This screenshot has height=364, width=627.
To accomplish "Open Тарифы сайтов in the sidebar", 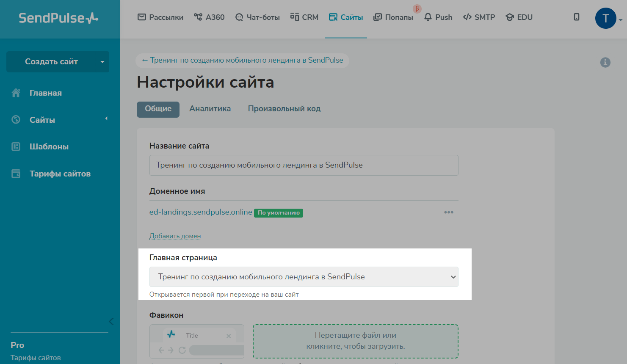I will (x=60, y=174).
